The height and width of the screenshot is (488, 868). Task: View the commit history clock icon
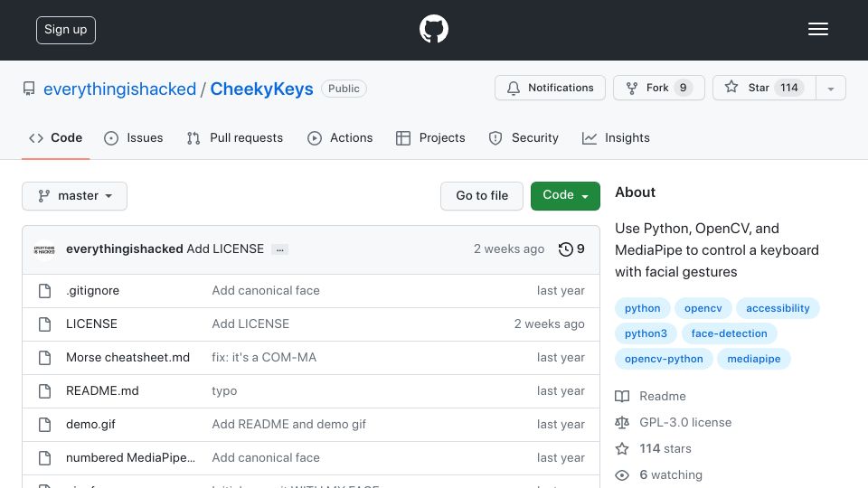point(565,249)
